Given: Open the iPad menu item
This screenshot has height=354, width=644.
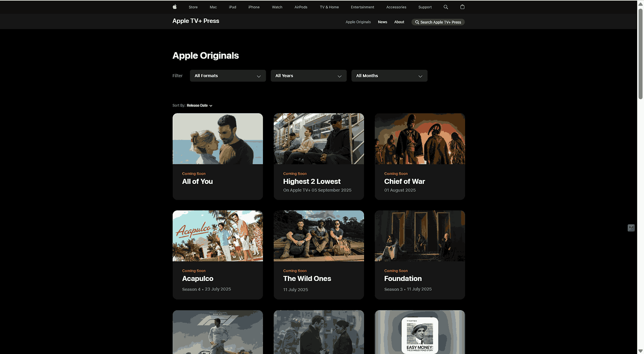Looking at the screenshot, I should click(x=232, y=7).
